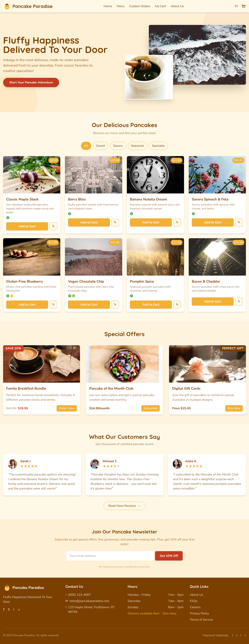
Task: Click pencil icon on Bacon & Cheddar card
Action: point(239,301)
